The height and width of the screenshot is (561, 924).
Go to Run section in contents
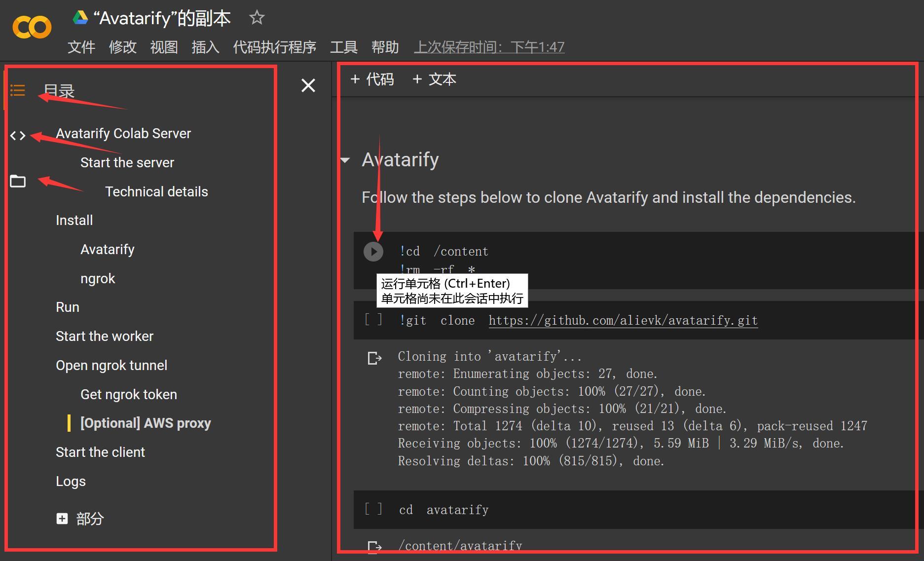point(68,307)
